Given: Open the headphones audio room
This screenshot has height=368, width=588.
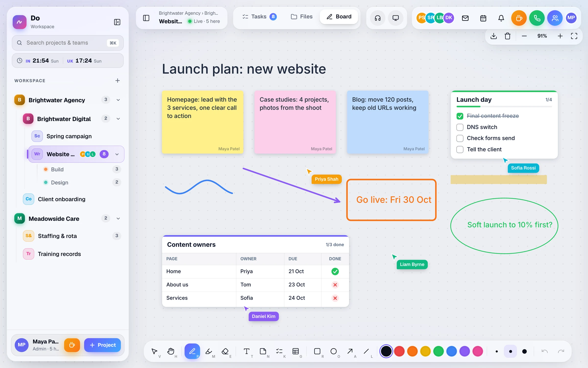Looking at the screenshot, I should [378, 18].
